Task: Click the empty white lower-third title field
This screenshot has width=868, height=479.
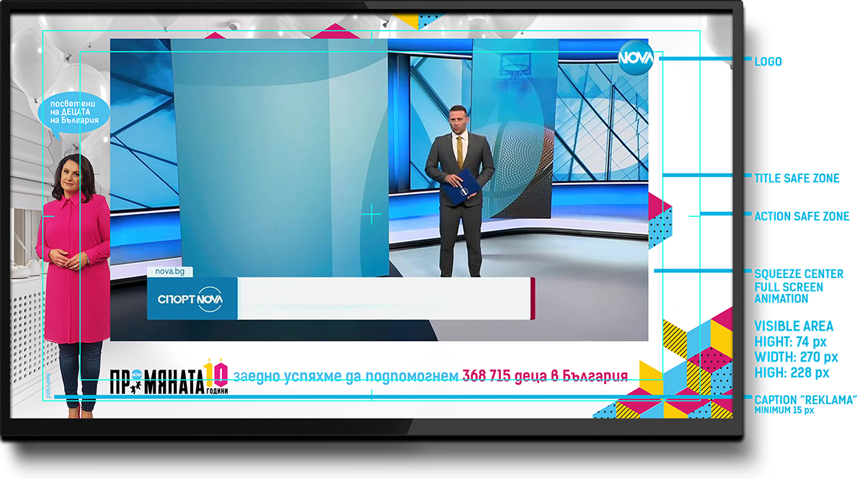Action: [x=384, y=298]
